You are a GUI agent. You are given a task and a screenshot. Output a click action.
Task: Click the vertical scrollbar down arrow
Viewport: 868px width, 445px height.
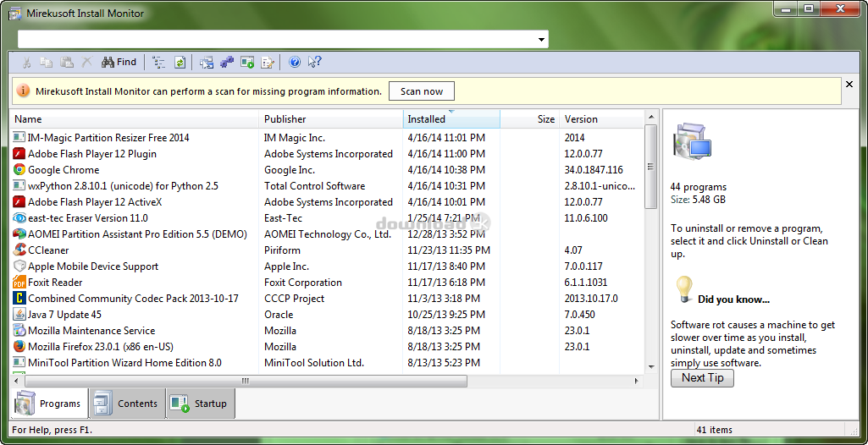point(651,366)
